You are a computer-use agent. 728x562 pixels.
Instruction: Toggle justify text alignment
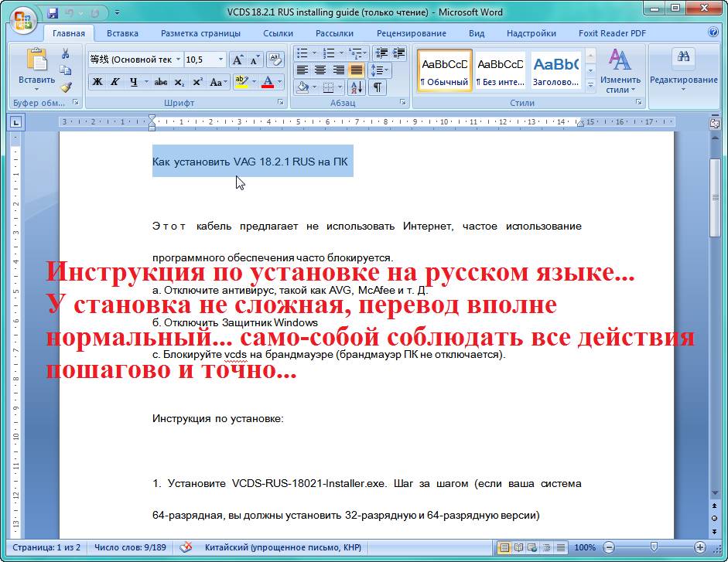tap(357, 70)
